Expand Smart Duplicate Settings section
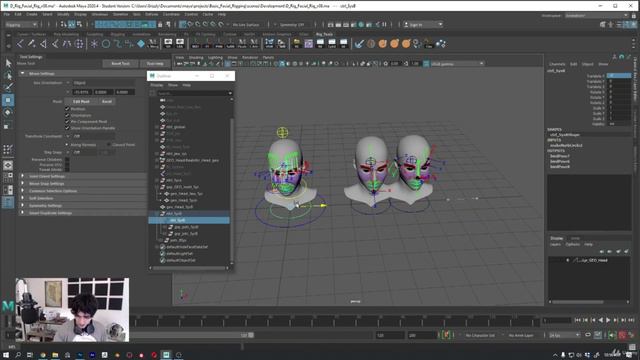This screenshot has width=640, height=360. (x=23, y=213)
